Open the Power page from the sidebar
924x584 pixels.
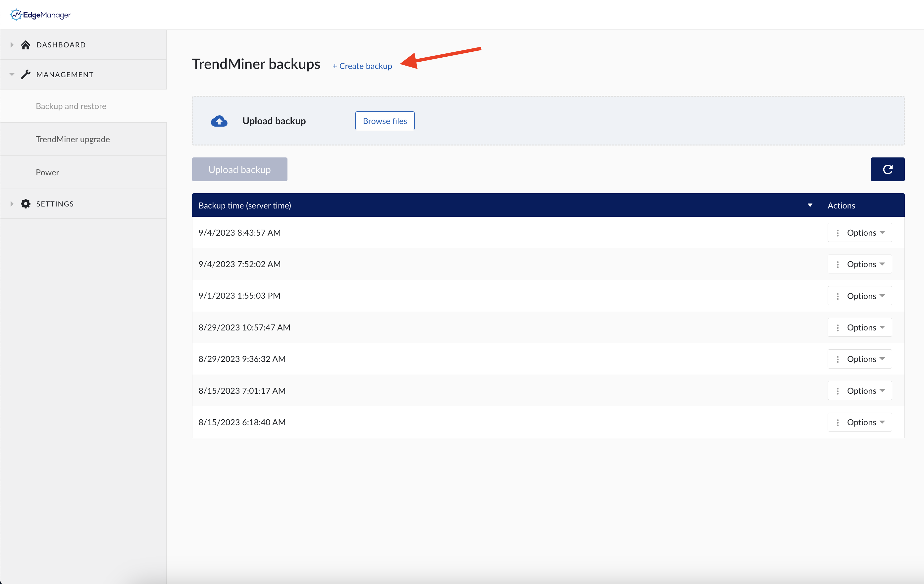tap(47, 172)
